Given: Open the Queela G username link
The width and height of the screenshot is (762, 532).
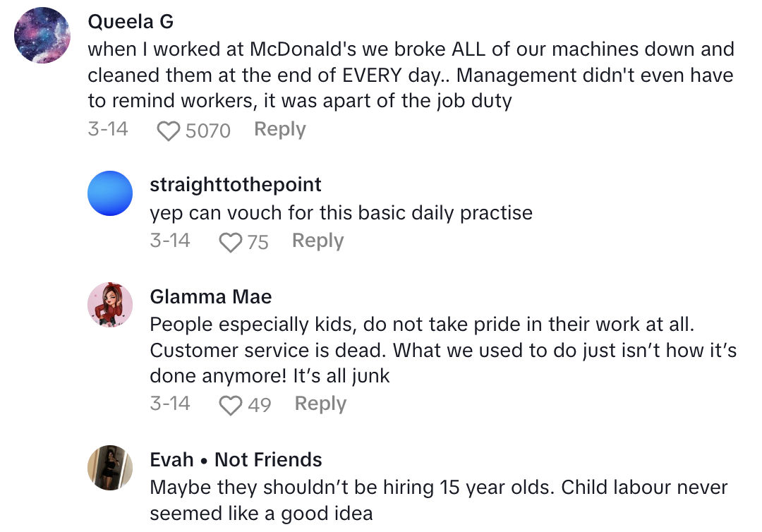Looking at the screenshot, I should (131, 22).
